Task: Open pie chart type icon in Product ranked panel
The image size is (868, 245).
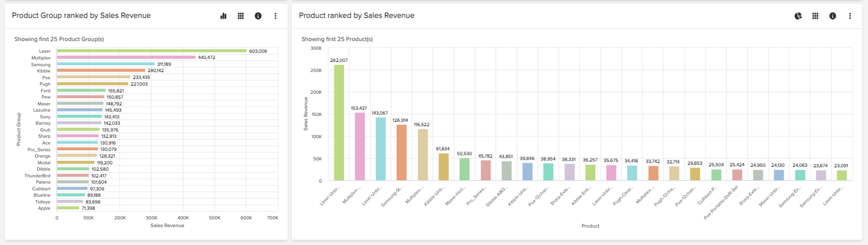Action: point(798,16)
